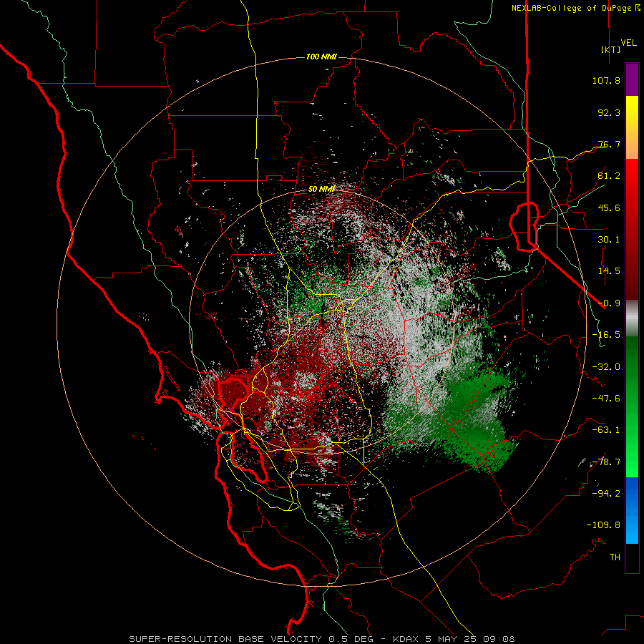644x644 pixels.
Task: Click the 50 NMI range ring label
Action: point(321,190)
